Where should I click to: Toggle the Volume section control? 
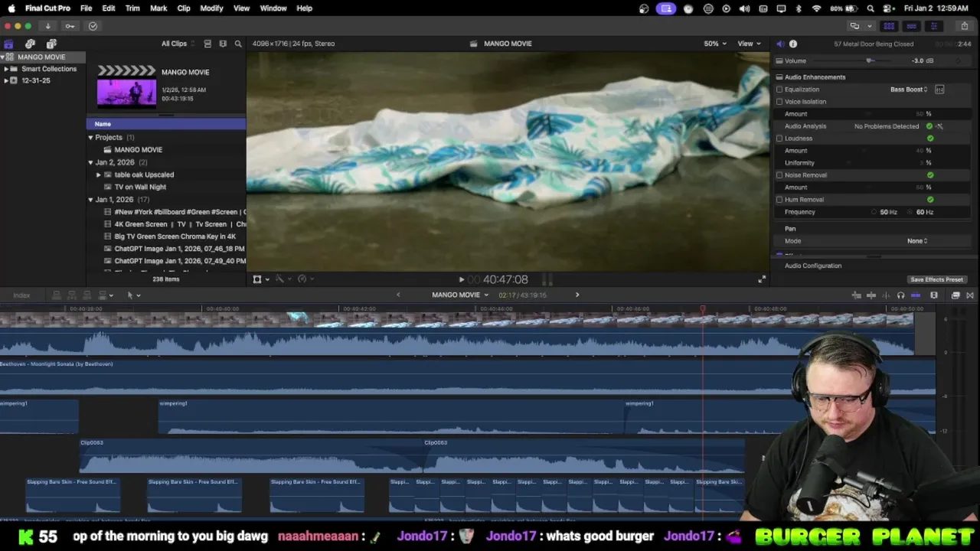pyautogui.click(x=779, y=60)
